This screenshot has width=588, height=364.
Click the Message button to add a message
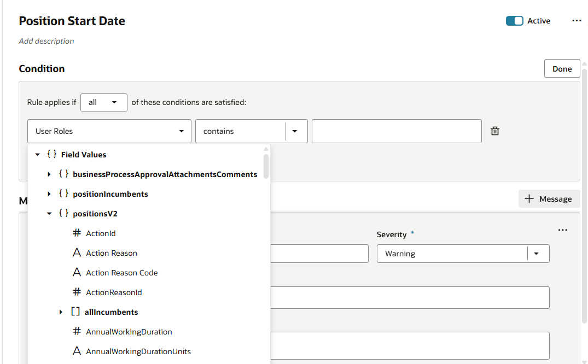click(x=549, y=199)
